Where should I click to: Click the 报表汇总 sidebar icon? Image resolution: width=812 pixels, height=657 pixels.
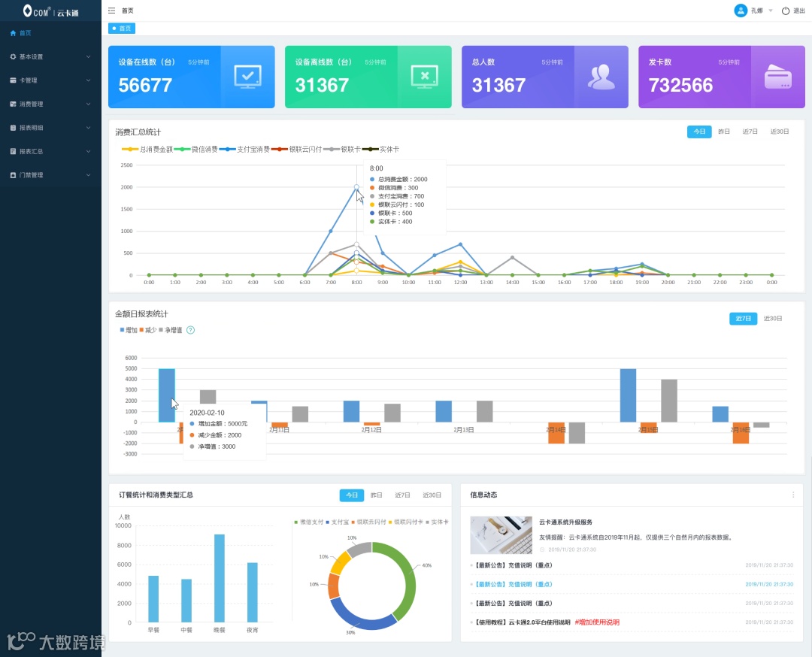[13, 151]
